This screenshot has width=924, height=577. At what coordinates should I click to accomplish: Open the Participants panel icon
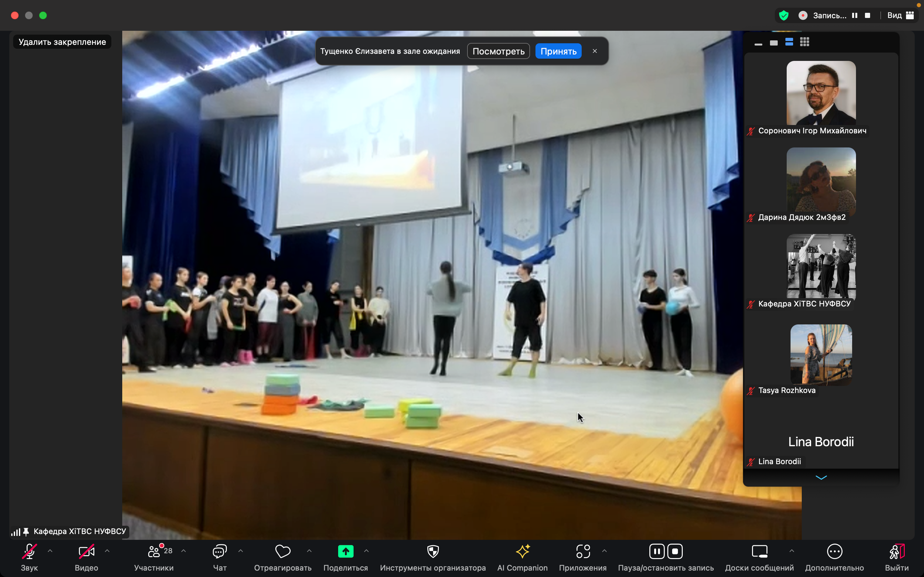point(154,551)
